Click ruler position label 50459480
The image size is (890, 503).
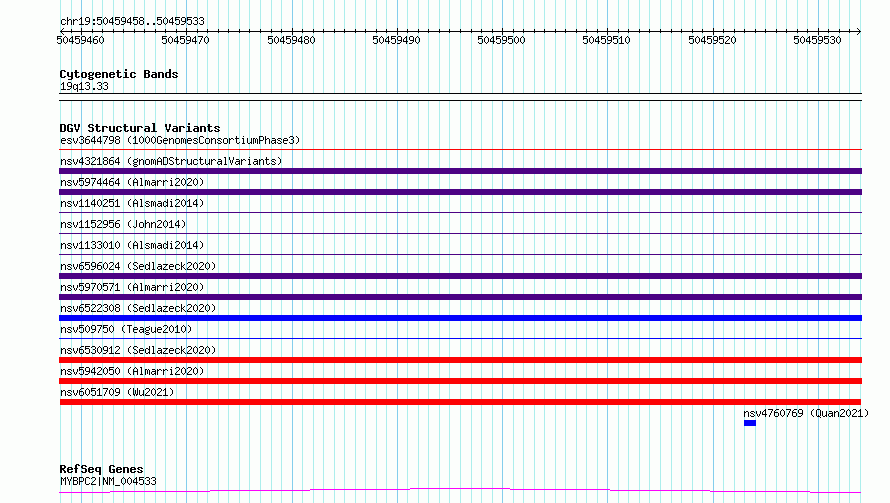coord(291,40)
